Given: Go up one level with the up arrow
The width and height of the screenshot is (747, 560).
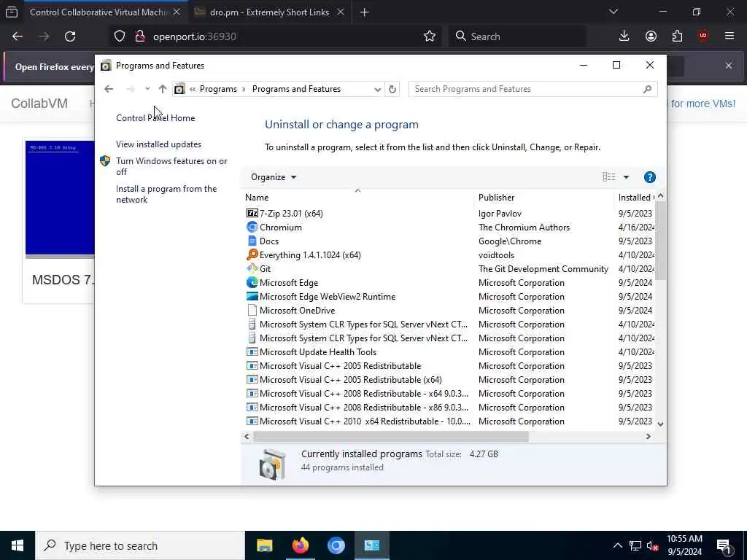Looking at the screenshot, I should (163, 89).
